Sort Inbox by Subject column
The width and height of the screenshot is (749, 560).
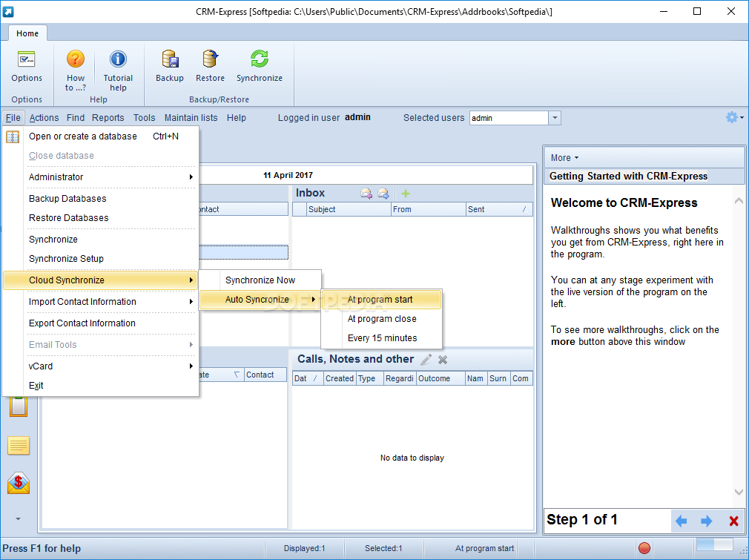349,209
